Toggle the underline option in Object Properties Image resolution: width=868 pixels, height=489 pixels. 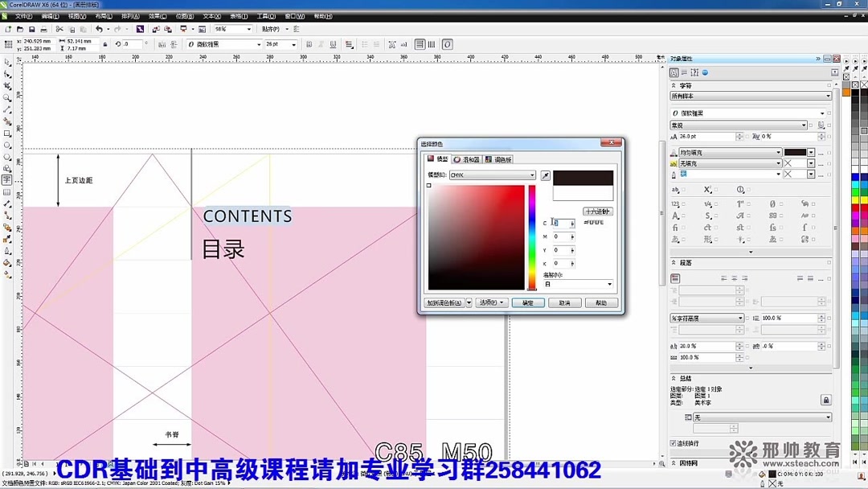[820, 125]
